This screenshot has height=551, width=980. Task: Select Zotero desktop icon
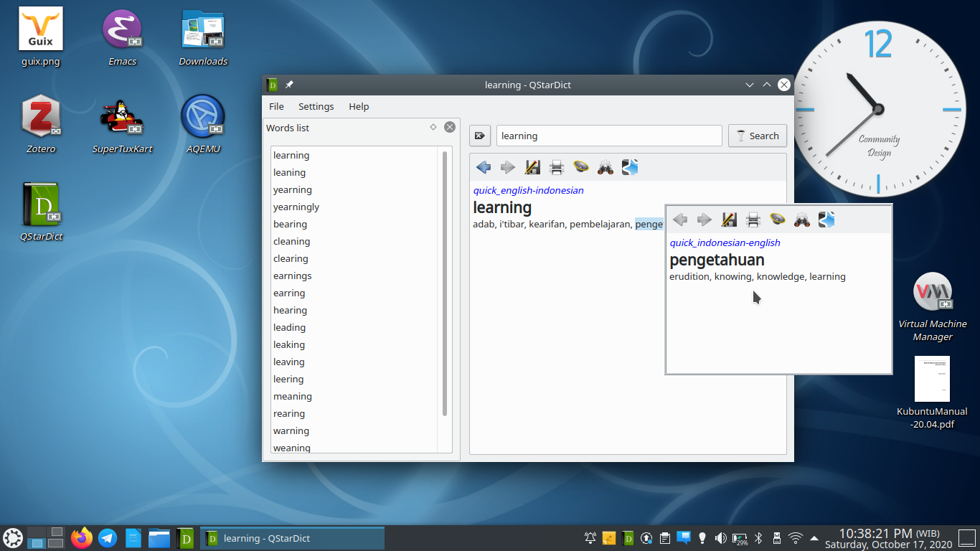point(41,125)
